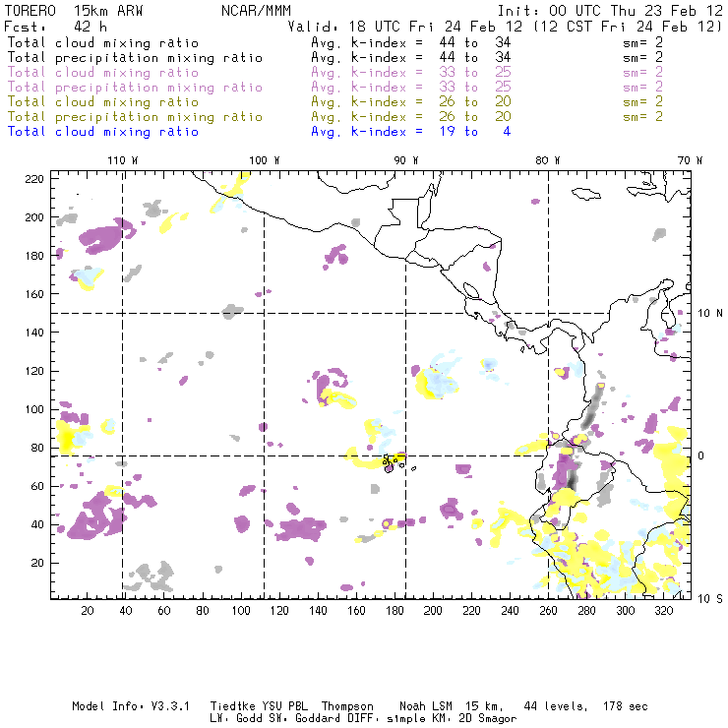Viewport: 728px width, 728px height.
Task: Select the 'Valid: 18 UTC Fri 24 Feb 12' text
Action: tap(404, 26)
